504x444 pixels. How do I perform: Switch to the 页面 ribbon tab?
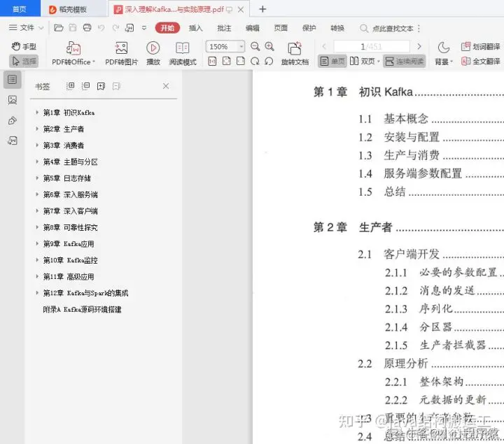click(x=281, y=28)
